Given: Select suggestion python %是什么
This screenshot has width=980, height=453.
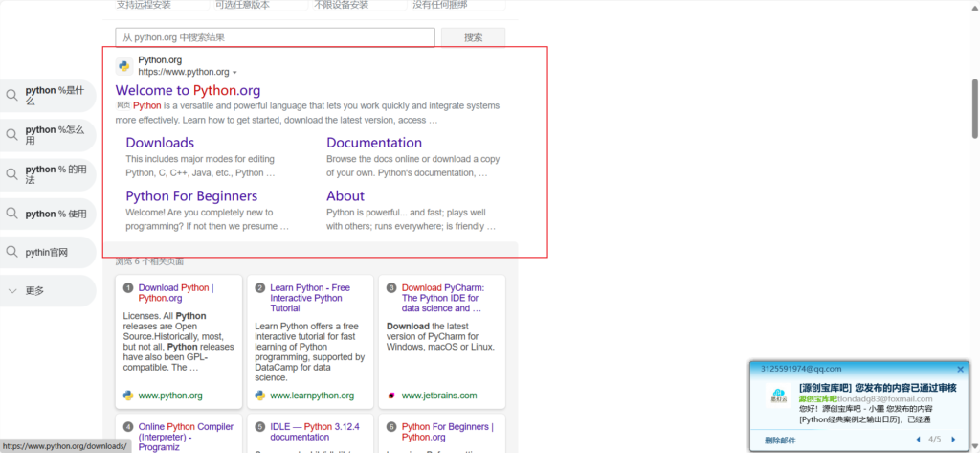Looking at the screenshot, I should click(x=47, y=95).
